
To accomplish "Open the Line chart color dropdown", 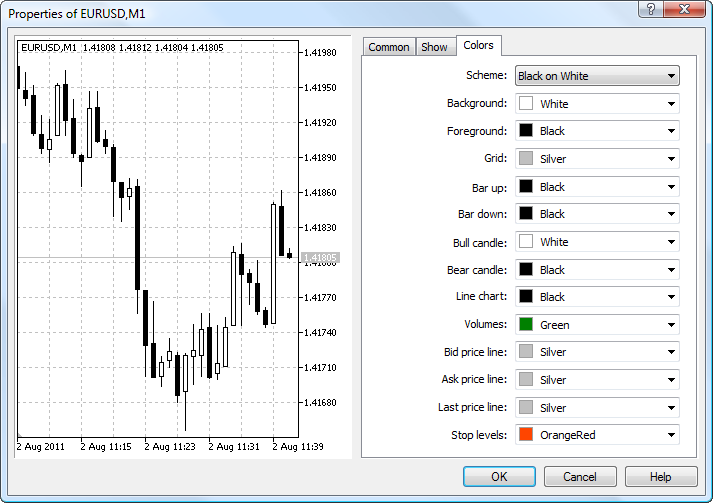I will pos(597,297).
